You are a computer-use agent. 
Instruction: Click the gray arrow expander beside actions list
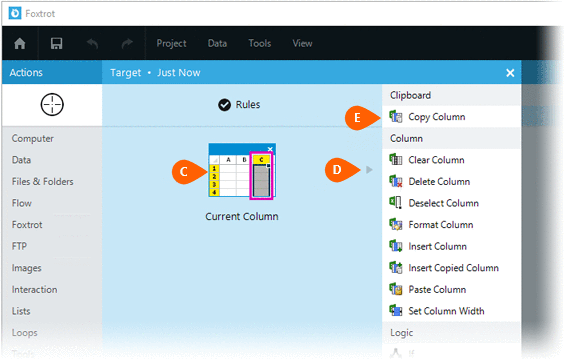click(369, 170)
